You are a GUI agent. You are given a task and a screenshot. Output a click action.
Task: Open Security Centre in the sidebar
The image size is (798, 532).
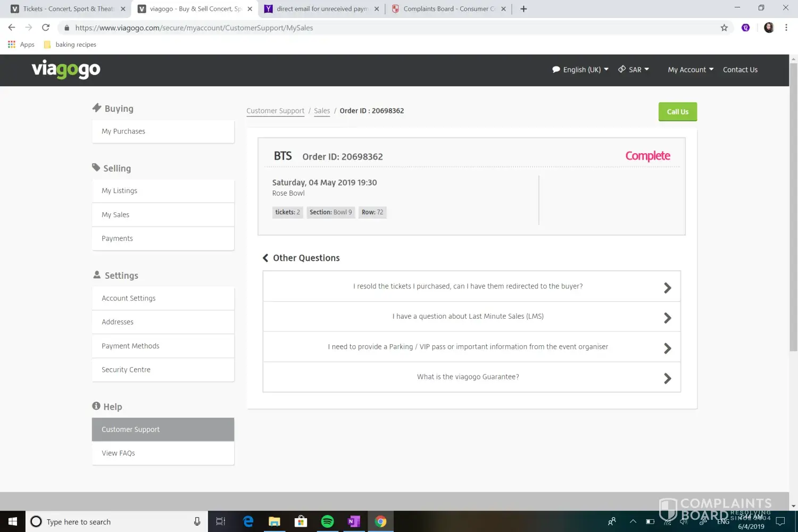click(x=163, y=370)
